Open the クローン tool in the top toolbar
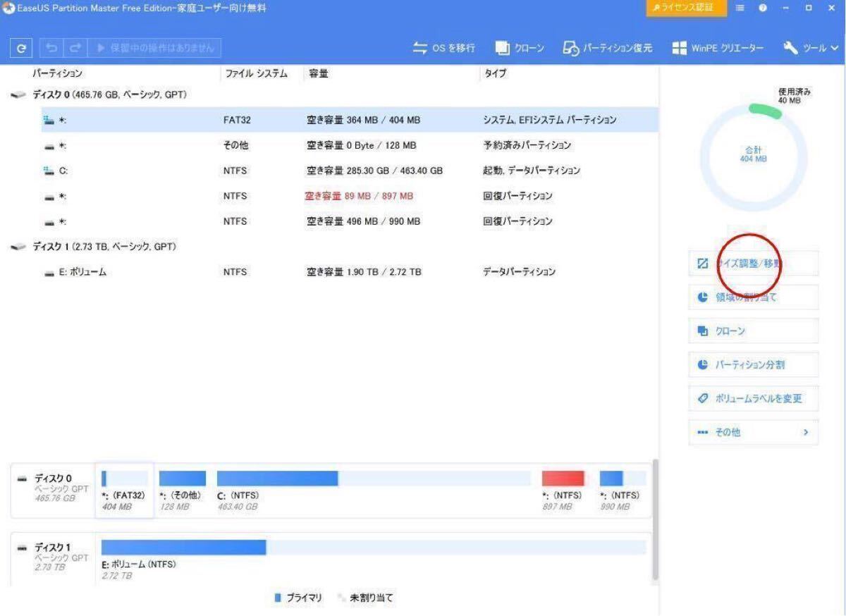846x616 pixels. coord(520,49)
